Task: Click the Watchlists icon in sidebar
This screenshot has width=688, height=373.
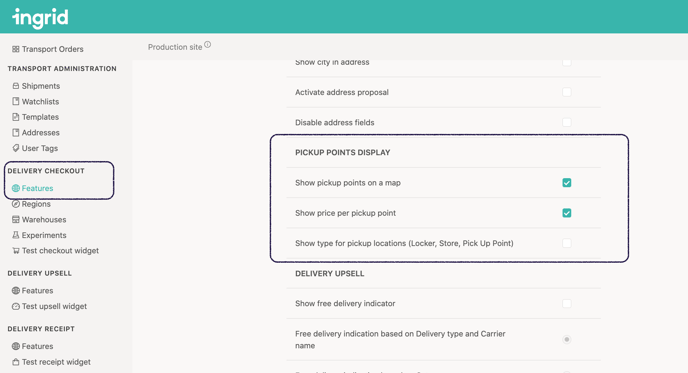Action: (x=16, y=101)
